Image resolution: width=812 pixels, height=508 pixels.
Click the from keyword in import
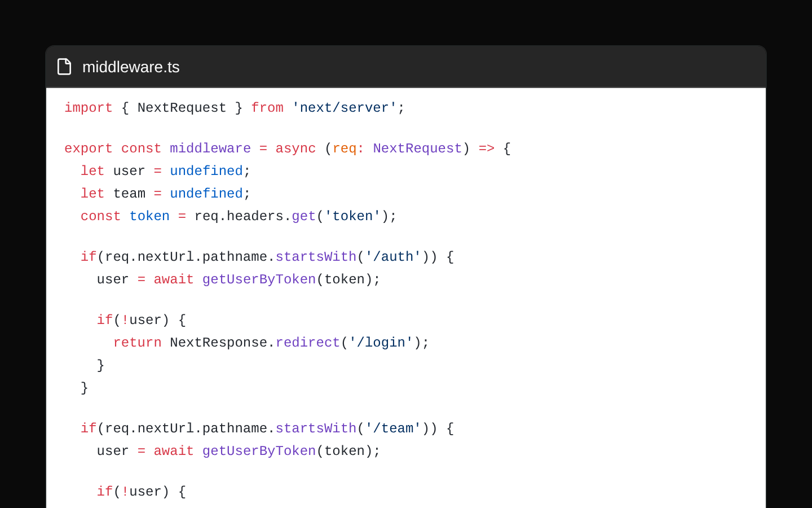(x=267, y=108)
